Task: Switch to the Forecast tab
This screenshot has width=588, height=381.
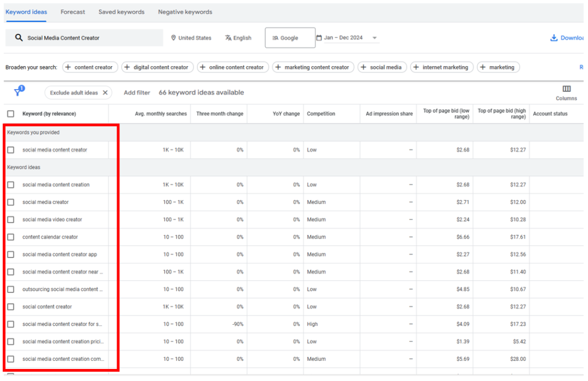Action: (x=73, y=11)
